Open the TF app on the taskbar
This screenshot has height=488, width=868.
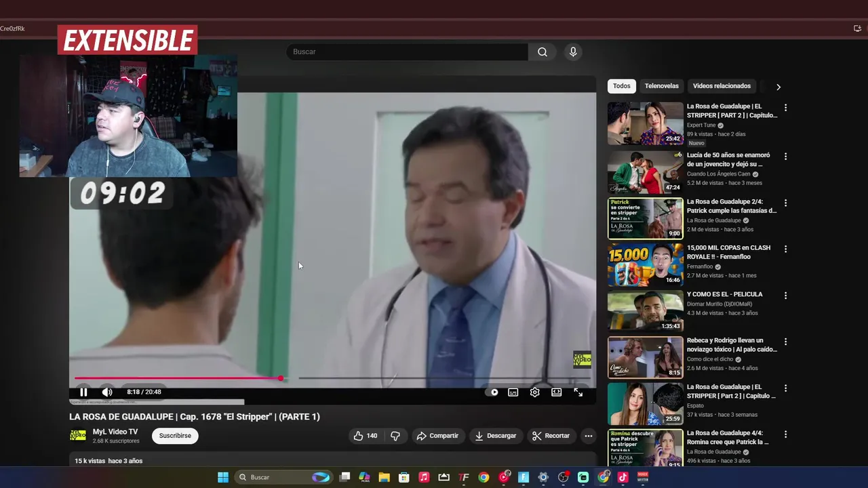click(464, 477)
